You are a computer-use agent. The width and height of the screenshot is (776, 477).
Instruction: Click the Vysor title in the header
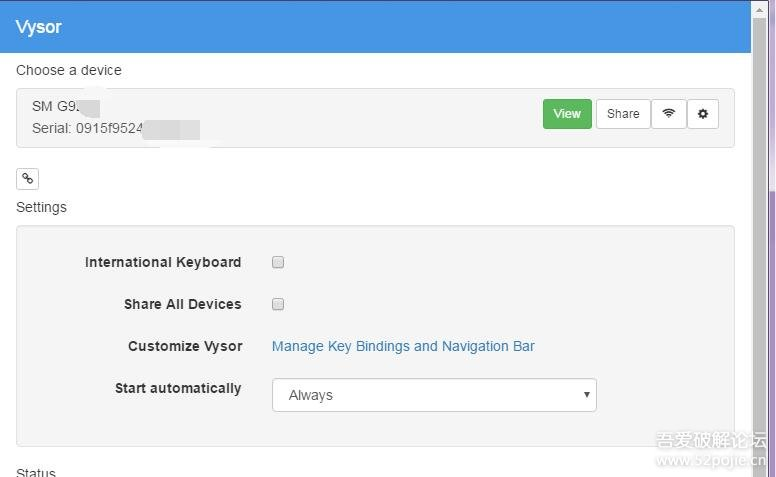click(x=39, y=27)
